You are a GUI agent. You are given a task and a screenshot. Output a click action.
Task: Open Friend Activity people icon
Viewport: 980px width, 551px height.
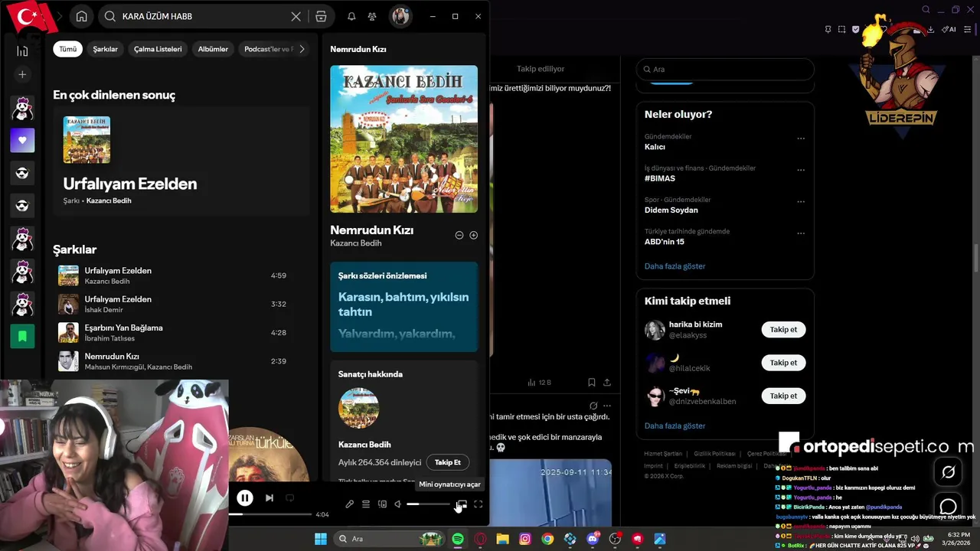pyautogui.click(x=372, y=16)
